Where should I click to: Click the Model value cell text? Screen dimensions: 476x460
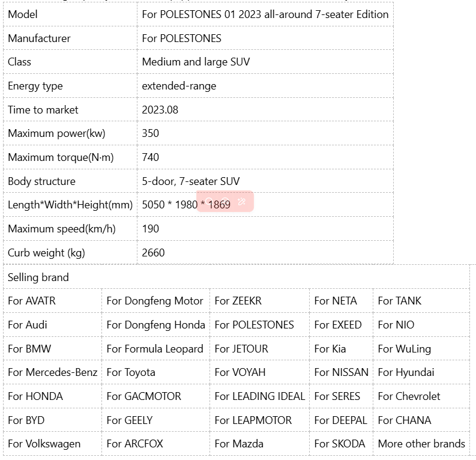(265, 14)
